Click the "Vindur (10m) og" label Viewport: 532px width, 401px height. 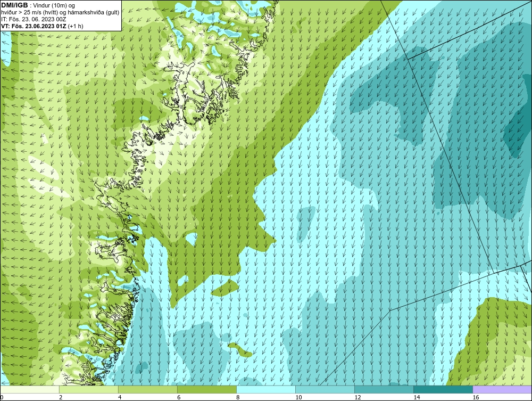click(x=55, y=5)
